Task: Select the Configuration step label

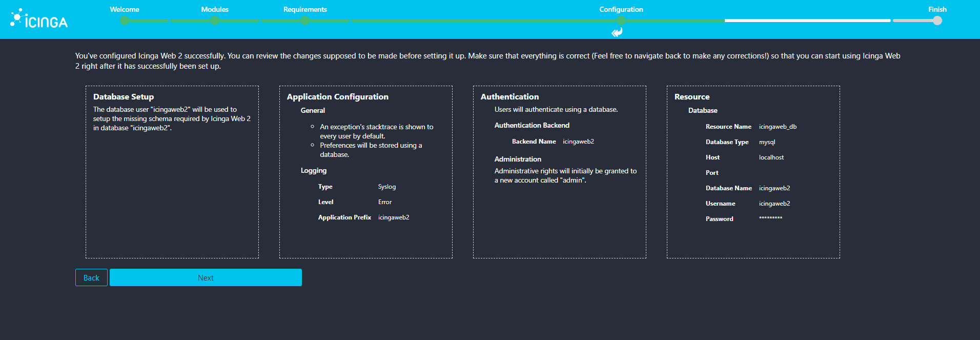Action: [621, 9]
